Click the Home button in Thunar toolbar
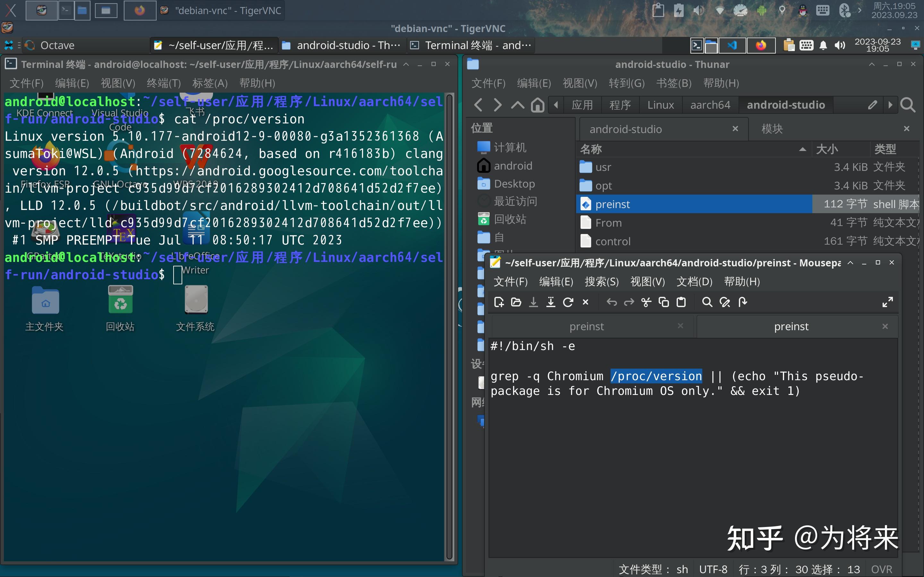Screen dimensions: 924x577 (537, 105)
